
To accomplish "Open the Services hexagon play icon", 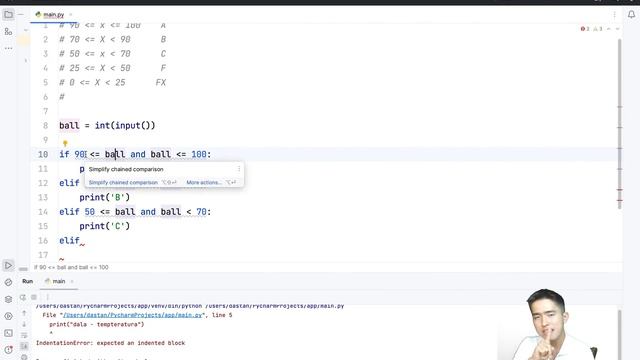I will tap(8, 316).
